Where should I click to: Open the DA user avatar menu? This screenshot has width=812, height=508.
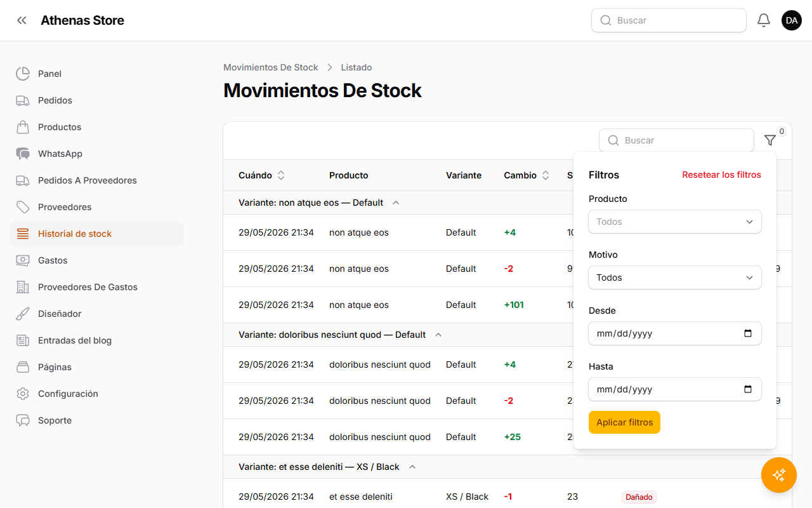pyautogui.click(x=792, y=20)
